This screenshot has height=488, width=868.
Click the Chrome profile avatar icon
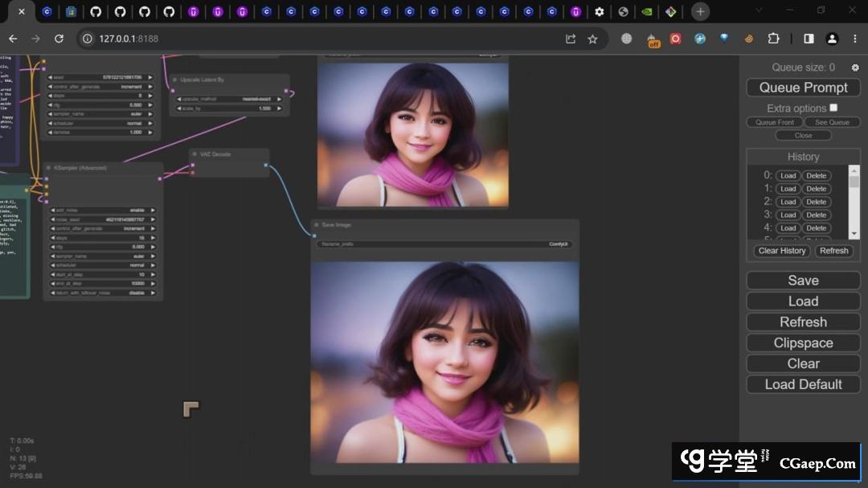point(832,39)
